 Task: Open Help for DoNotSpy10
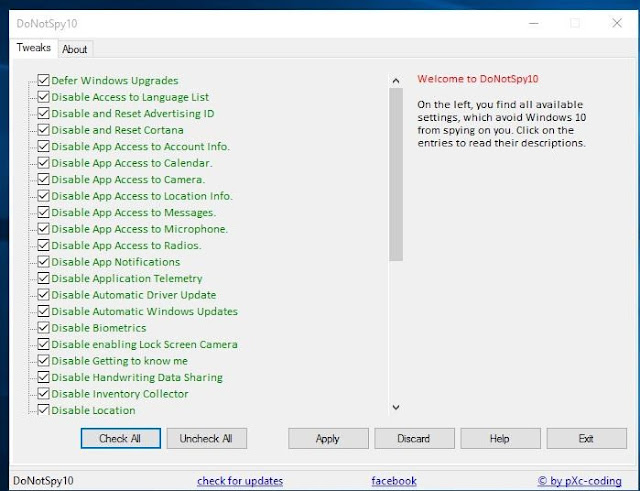[x=500, y=438]
